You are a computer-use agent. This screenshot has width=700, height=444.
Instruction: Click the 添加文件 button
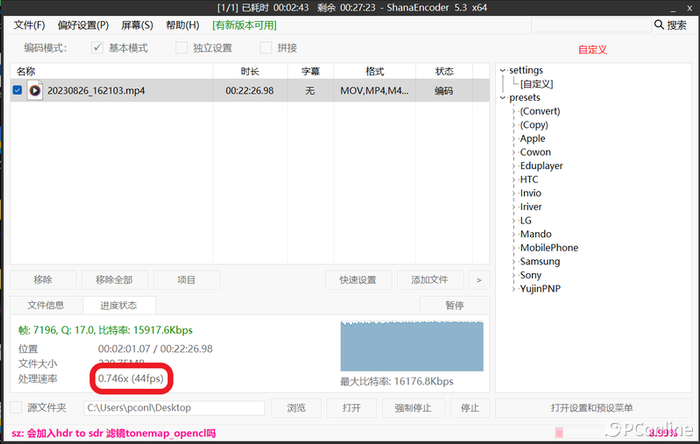(429, 280)
